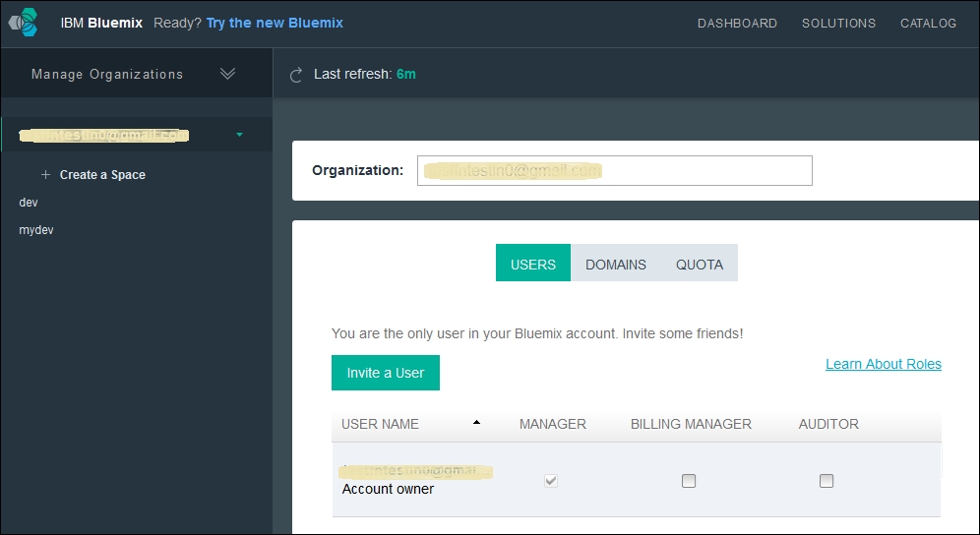Click the USER NAME column header
The height and width of the screenshot is (535, 980).
[380, 424]
